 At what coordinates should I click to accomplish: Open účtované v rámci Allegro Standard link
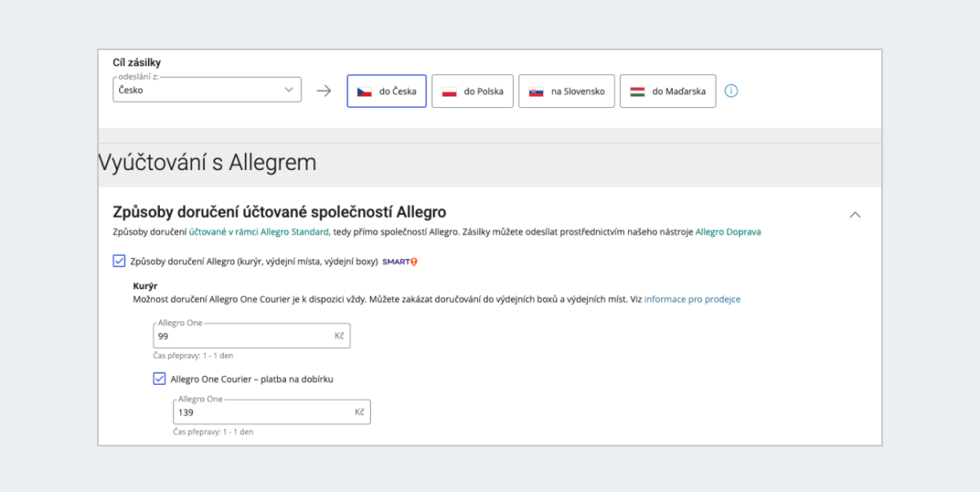point(259,232)
